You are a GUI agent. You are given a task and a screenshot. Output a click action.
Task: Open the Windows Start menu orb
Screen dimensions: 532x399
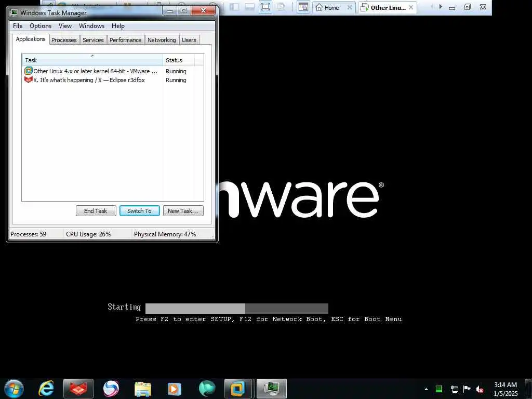pyautogui.click(x=14, y=389)
